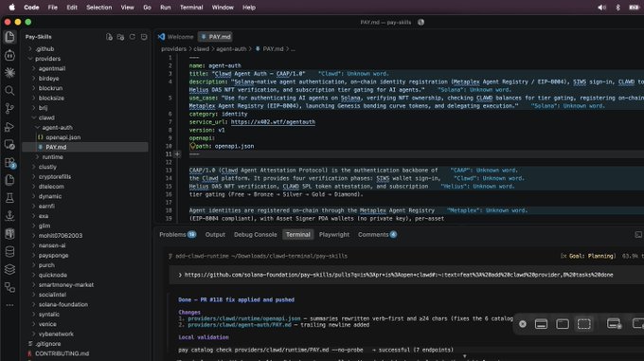Click the Bluetooth icon in menu bar
644x361 pixels.
[617, 8]
